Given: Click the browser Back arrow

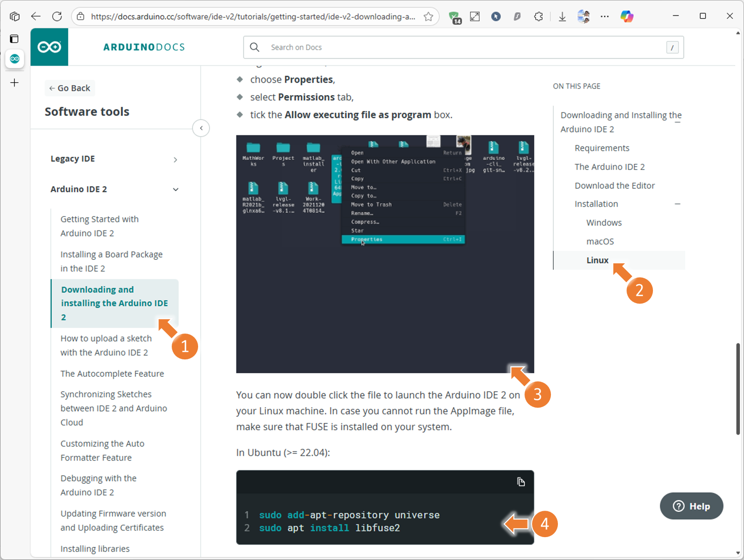Looking at the screenshot, I should [x=36, y=16].
